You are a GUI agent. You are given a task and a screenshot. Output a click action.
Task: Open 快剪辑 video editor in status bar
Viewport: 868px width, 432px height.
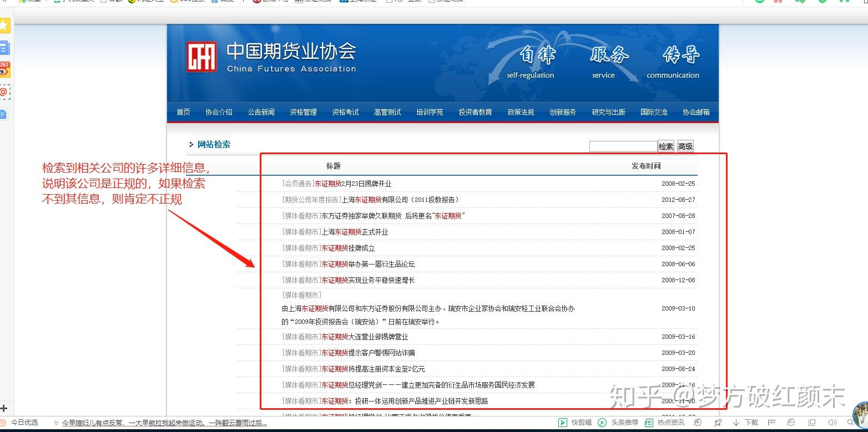coord(575,423)
